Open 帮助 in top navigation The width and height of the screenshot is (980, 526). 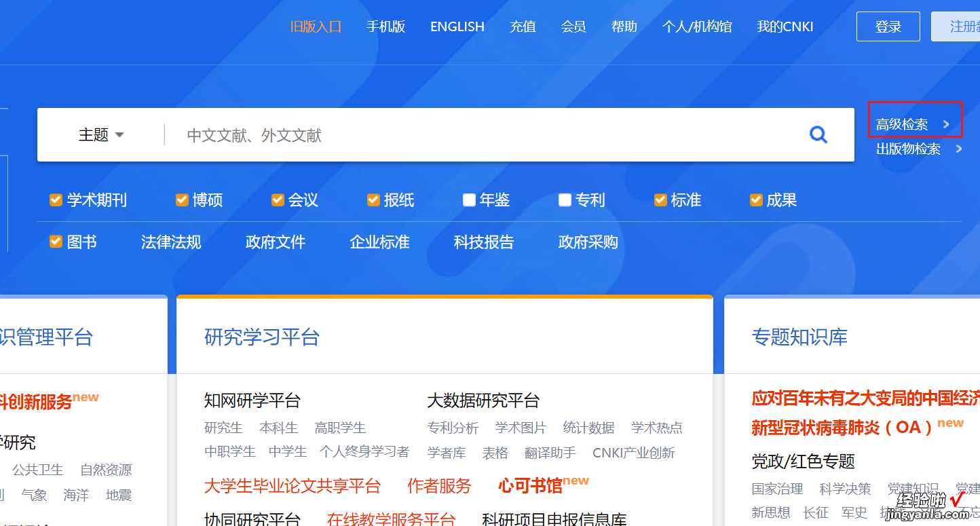tap(624, 26)
